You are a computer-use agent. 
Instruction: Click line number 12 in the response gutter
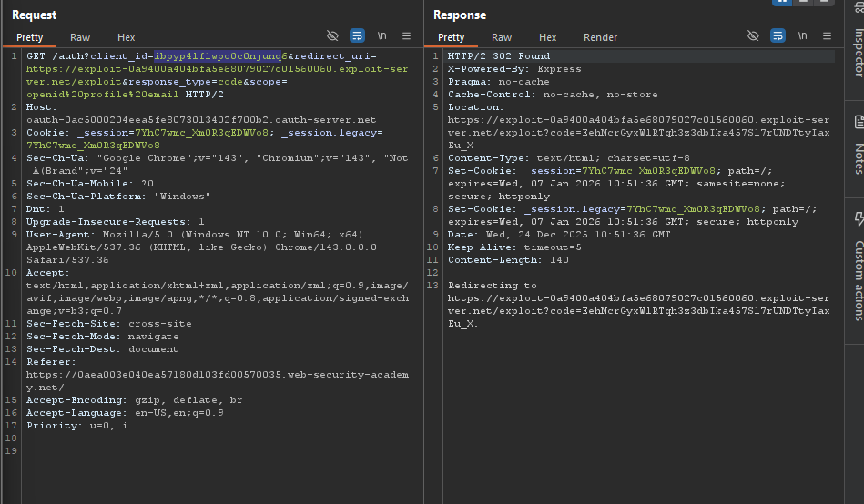[432, 273]
